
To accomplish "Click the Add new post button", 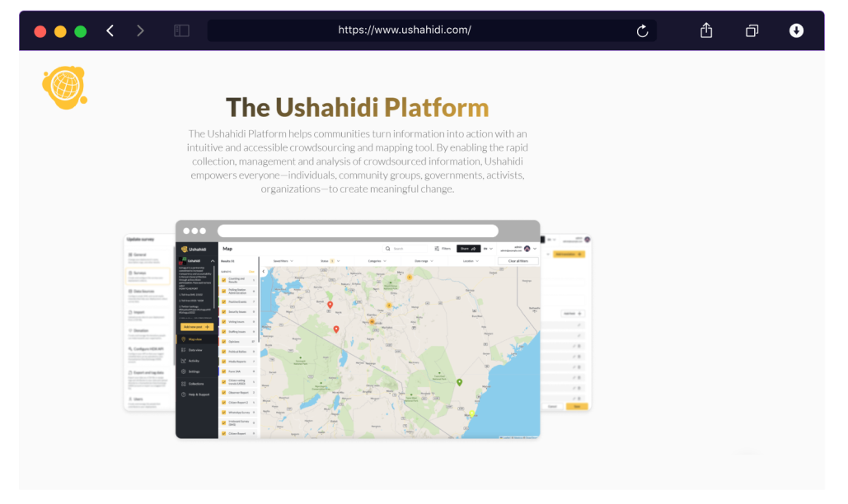I will (196, 327).
